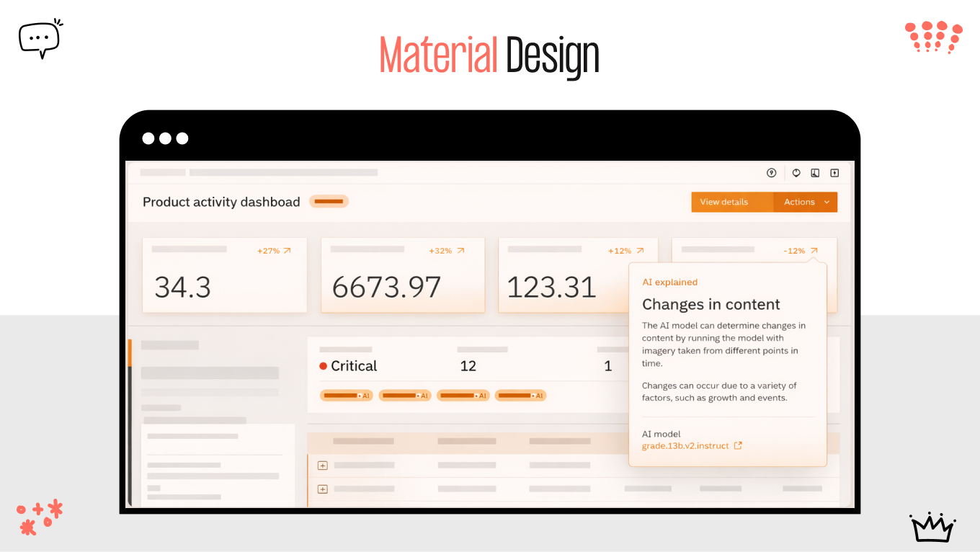Select the fourth AI chip in the Critical row

[x=520, y=395]
